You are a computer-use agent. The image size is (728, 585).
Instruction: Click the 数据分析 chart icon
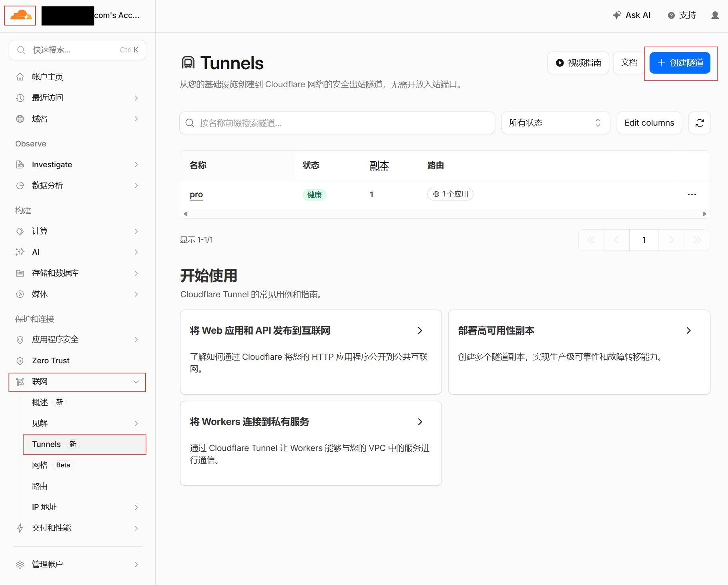tap(20, 186)
